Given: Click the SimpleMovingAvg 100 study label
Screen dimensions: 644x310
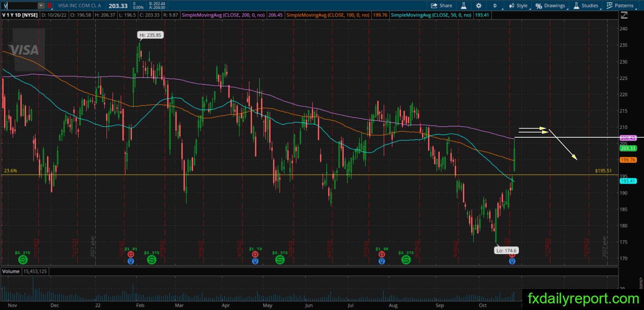Looking at the screenshot, I should point(328,15).
